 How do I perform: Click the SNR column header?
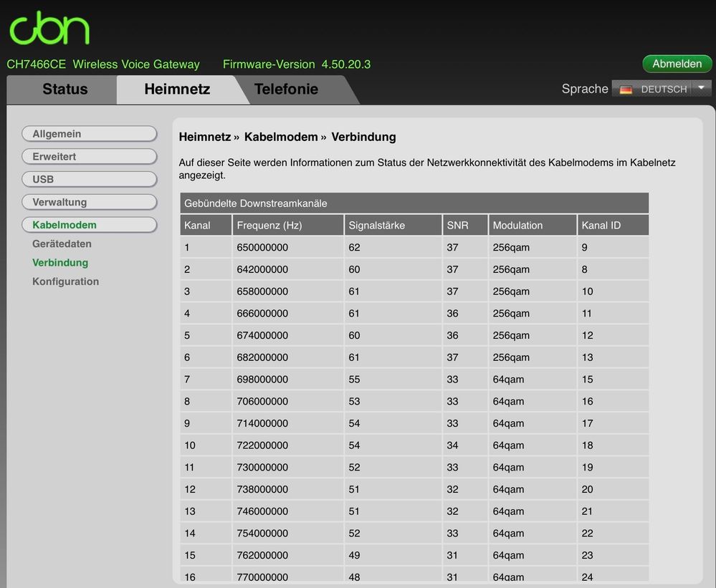click(465, 225)
